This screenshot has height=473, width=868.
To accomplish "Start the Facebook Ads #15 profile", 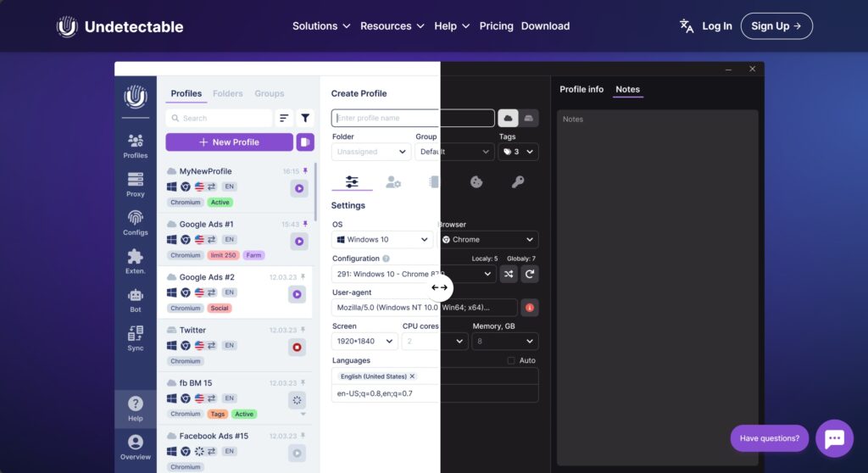I will click(x=298, y=453).
